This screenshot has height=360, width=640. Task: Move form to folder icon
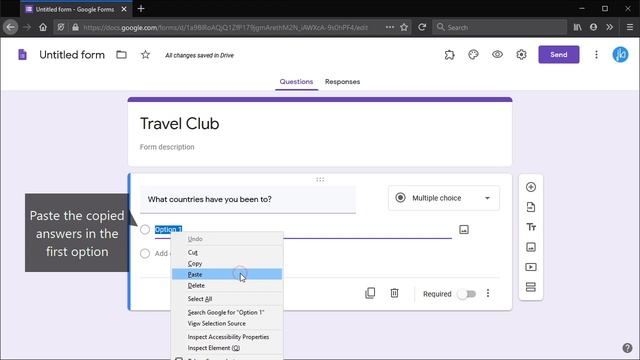click(x=121, y=55)
